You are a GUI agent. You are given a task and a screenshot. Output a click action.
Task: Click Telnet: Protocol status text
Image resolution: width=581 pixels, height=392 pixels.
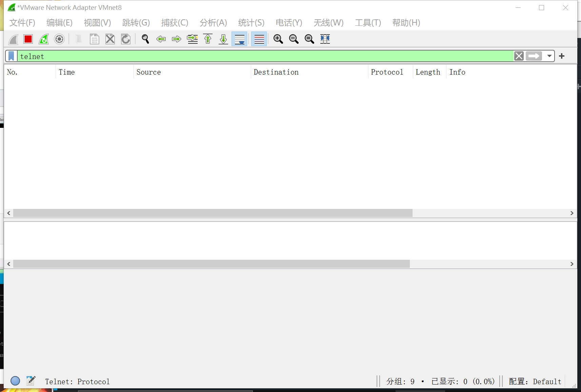77,381
